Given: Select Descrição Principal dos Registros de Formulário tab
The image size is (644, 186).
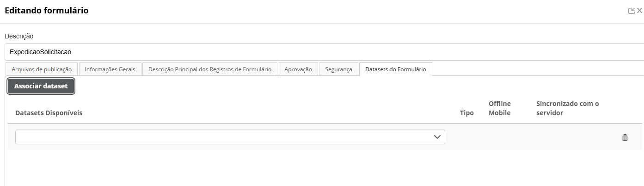Looking at the screenshot, I should pos(209,69).
